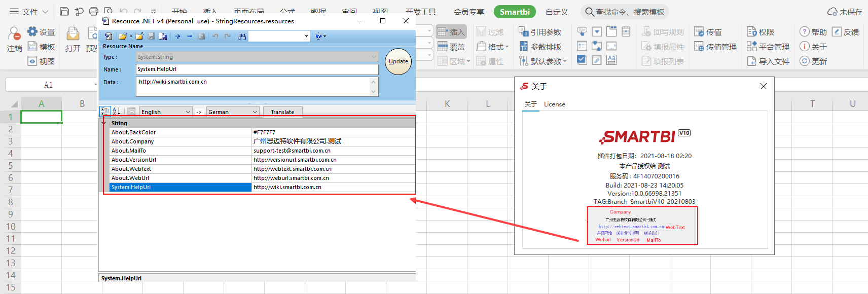
Task: Open the search box dropdown arrow in Resource .NET toolbar
Action: point(306,36)
